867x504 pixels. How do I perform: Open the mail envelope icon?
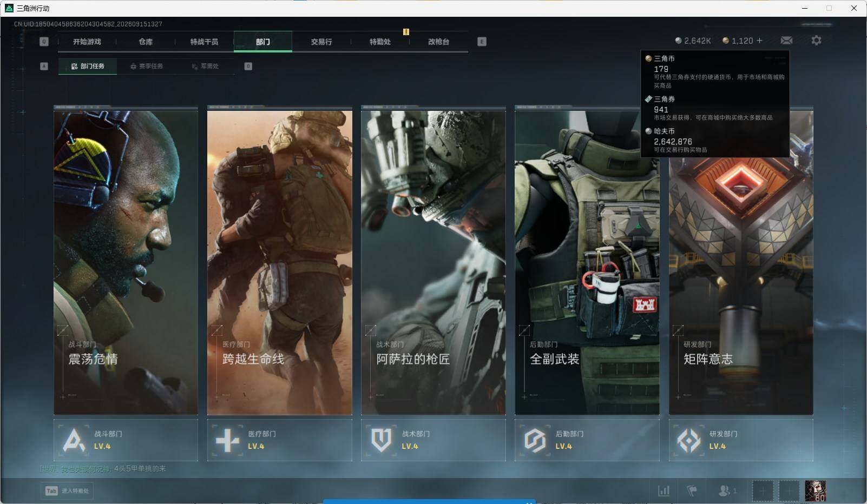pyautogui.click(x=786, y=41)
